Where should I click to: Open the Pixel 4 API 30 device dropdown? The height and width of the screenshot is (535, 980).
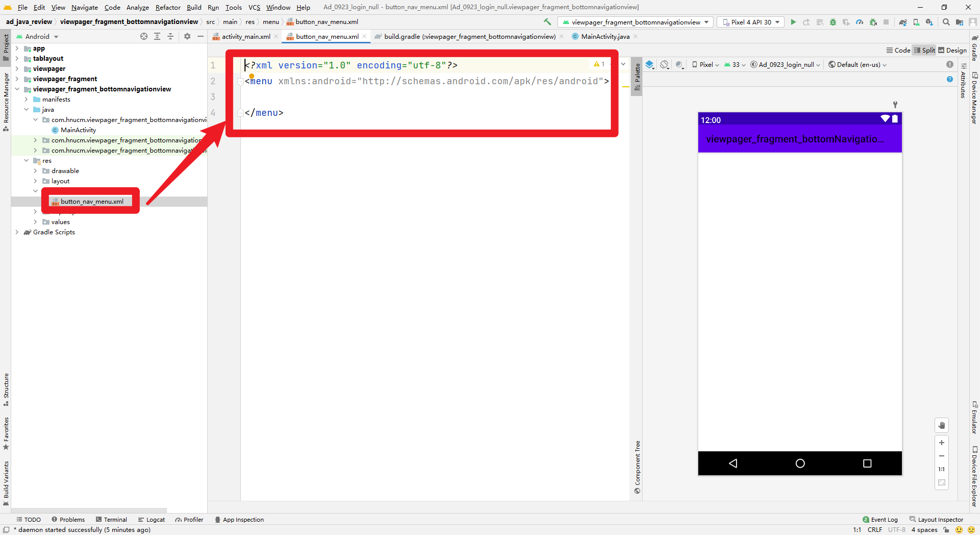coord(750,22)
